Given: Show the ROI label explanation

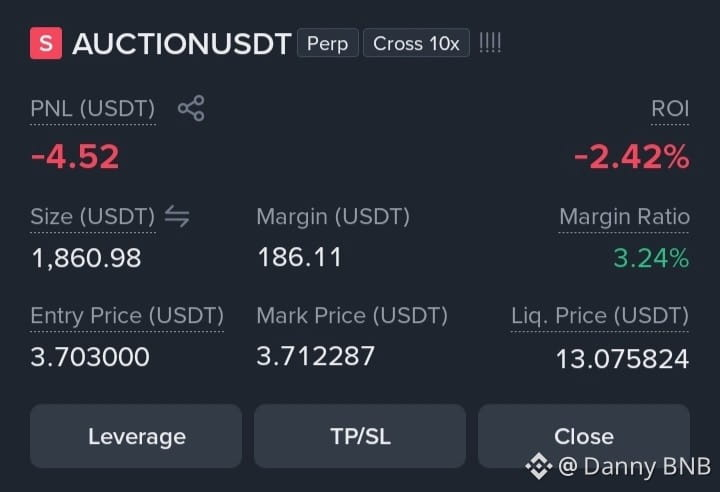Looking at the screenshot, I should pos(670,109).
